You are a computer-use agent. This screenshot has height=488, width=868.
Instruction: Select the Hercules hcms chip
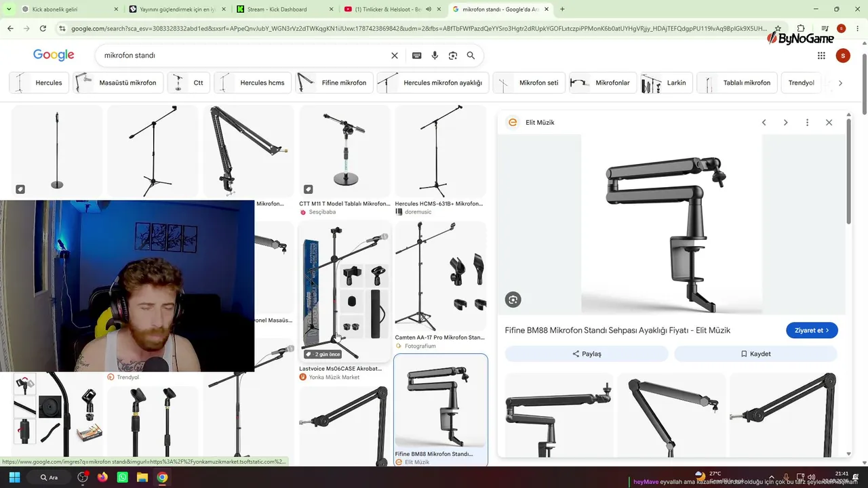click(252, 83)
